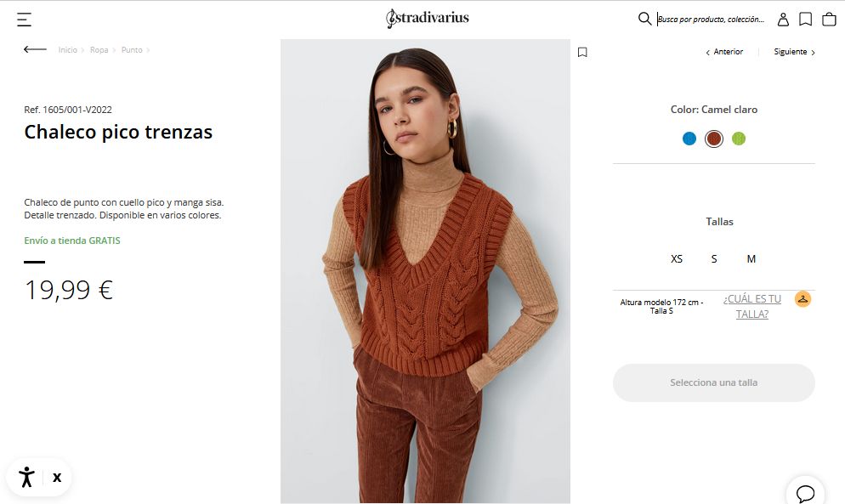Select size XS

point(677,259)
